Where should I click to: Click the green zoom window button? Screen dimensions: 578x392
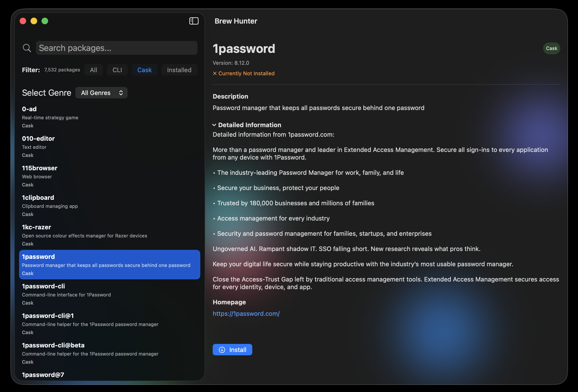click(45, 21)
